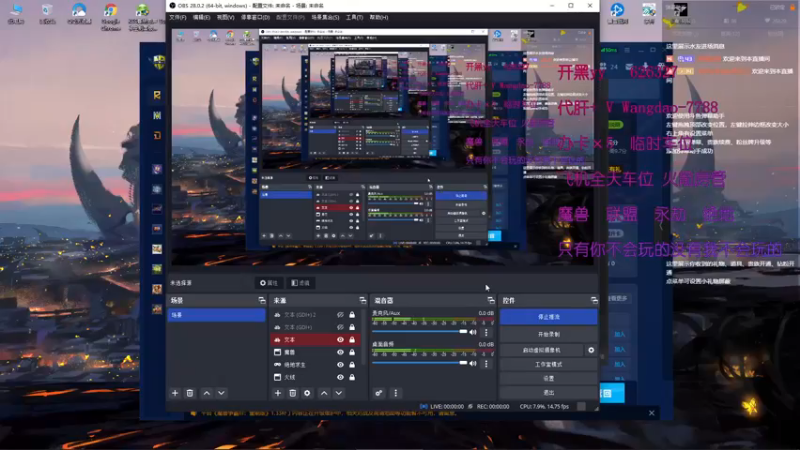Open 麦克风/Aux three-dot options menu

(x=486, y=332)
